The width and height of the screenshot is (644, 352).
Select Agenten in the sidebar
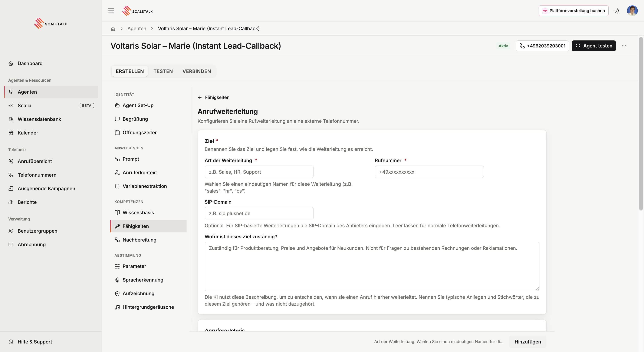point(51,92)
